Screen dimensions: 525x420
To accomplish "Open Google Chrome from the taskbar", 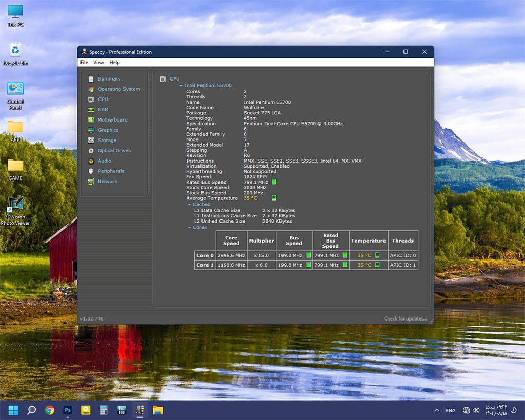I will [50, 410].
